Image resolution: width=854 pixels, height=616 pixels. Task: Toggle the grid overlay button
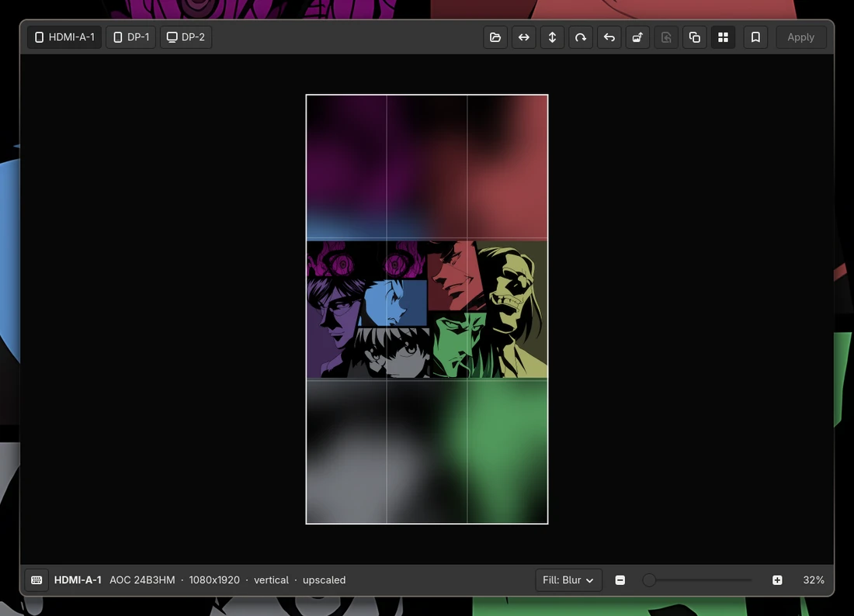pyautogui.click(x=723, y=37)
